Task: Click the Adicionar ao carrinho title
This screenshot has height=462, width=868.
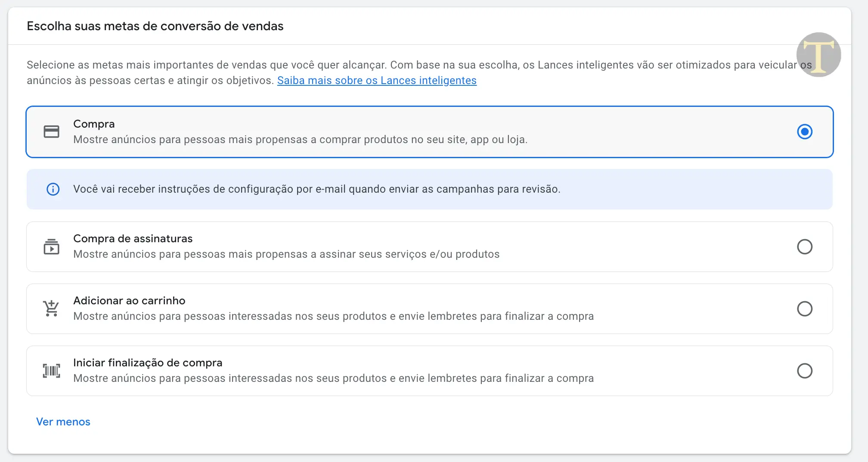Action: pos(129,301)
